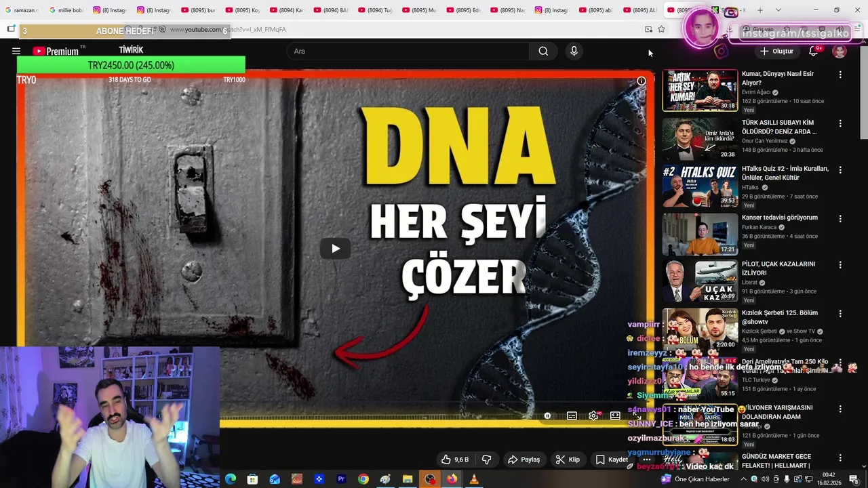Open Evrim Ağacı channel link
This screenshot has height=488, width=868.
756,92
